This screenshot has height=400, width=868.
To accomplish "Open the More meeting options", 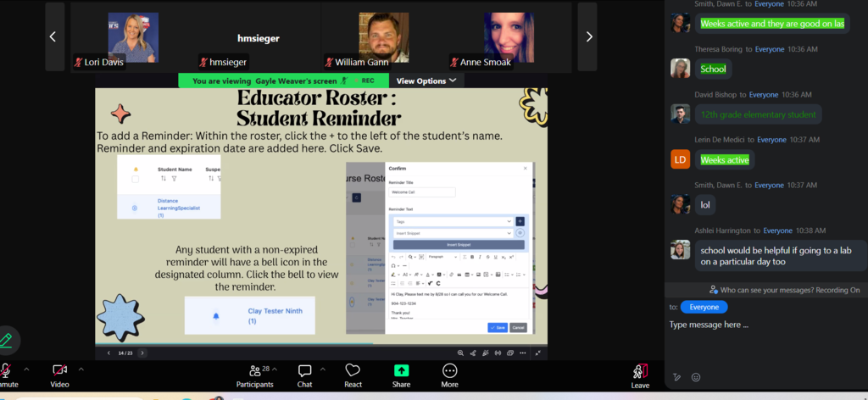I will (x=449, y=375).
